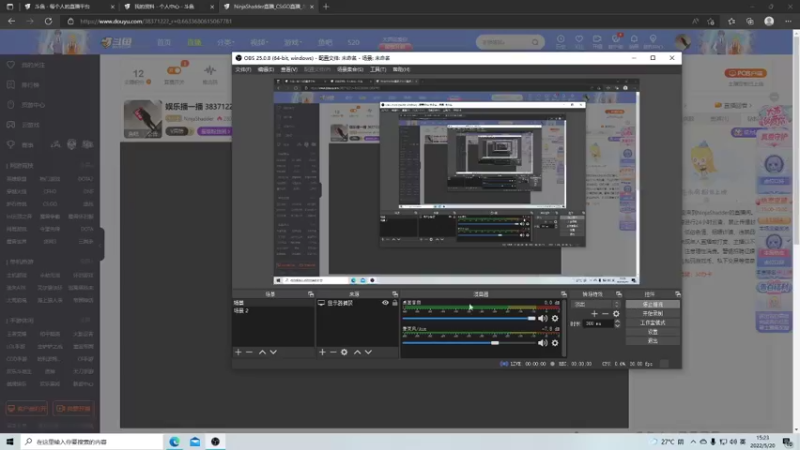Viewport: 800px width, 450px height.
Task: Pop out the OBS Controls dock
Action: [x=678, y=294]
